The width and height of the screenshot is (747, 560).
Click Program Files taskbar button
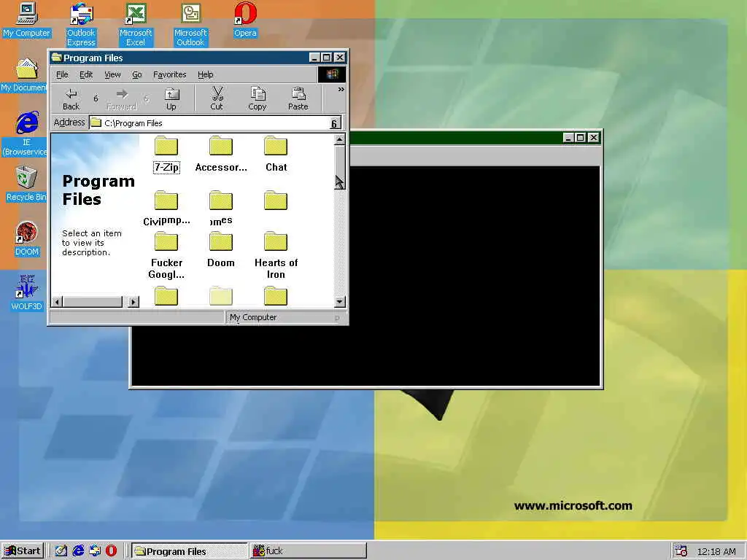(189, 551)
